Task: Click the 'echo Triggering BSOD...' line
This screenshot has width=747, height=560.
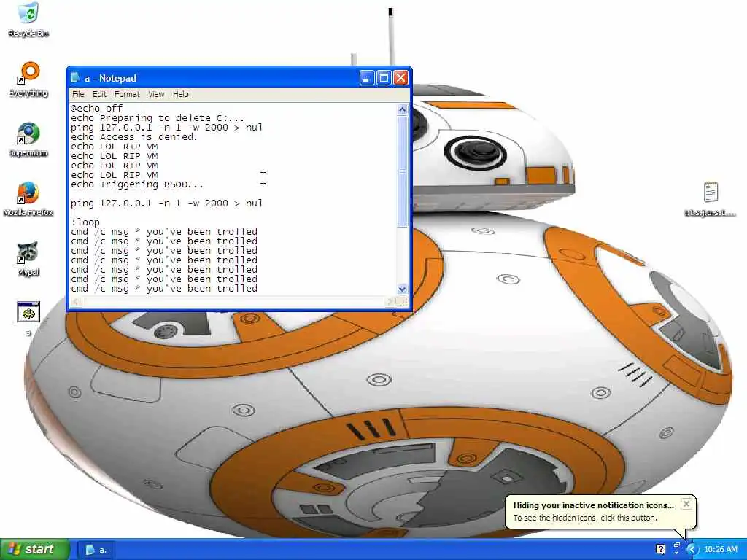Action: 136,184
